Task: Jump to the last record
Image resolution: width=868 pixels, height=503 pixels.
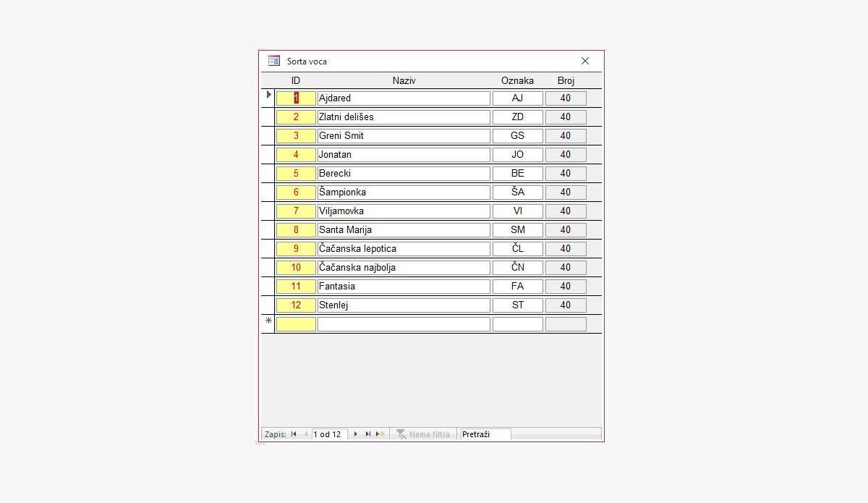Action: [x=367, y=434]
